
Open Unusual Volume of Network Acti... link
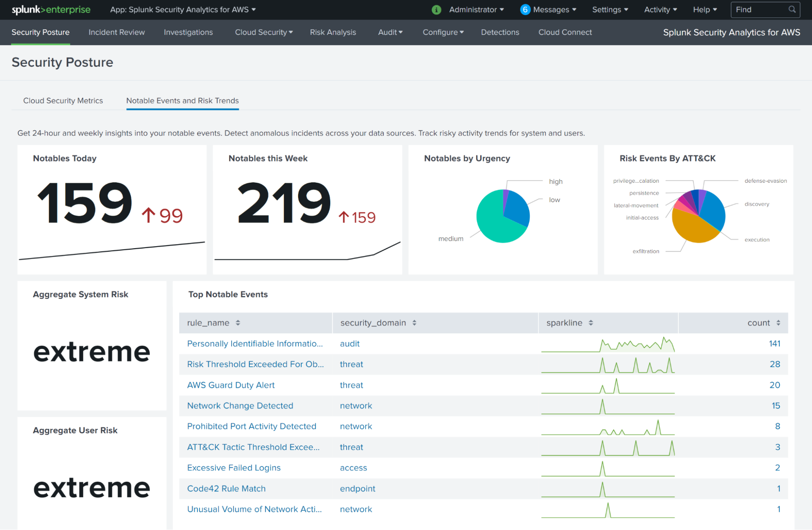pos(254,509)
